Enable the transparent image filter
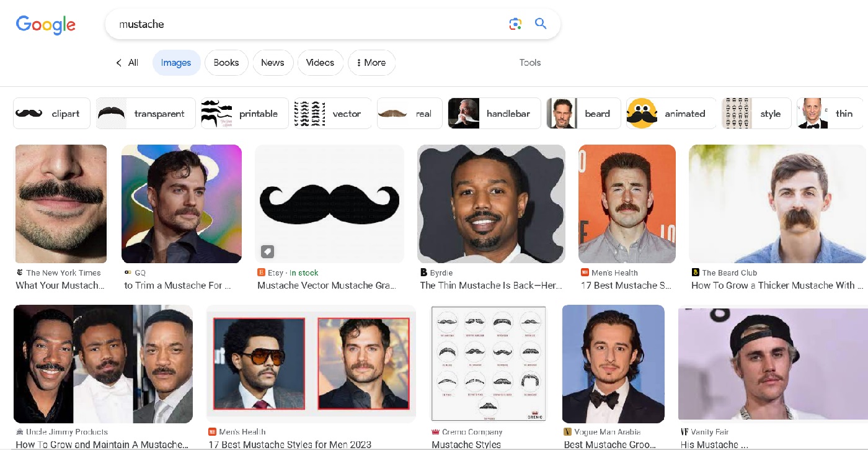868x450 pixels. (x=145, y=113)
